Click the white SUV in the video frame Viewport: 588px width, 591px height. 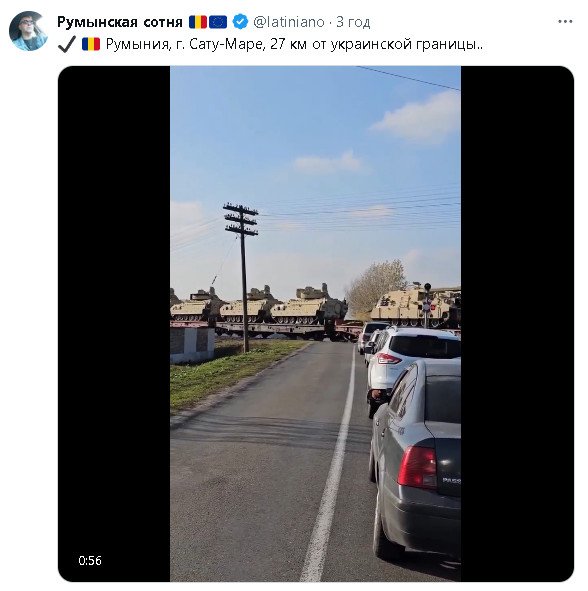coord(413,360)
